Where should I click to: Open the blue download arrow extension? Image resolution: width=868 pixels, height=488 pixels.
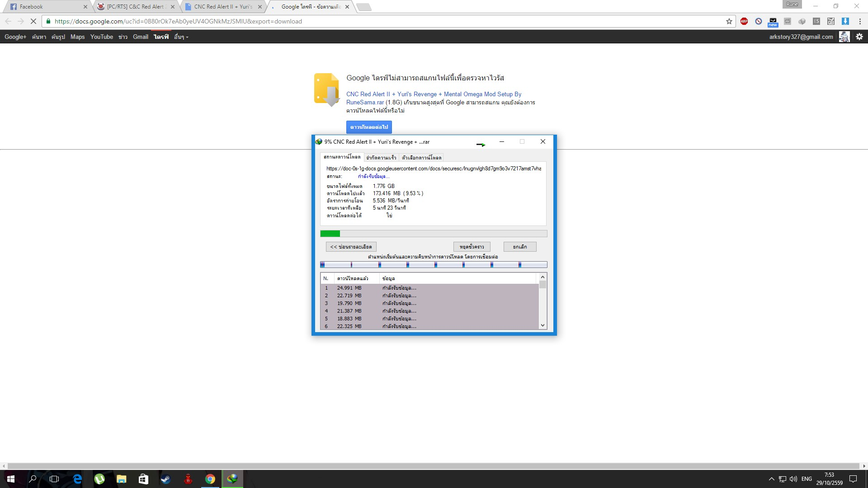coord(845,21)
